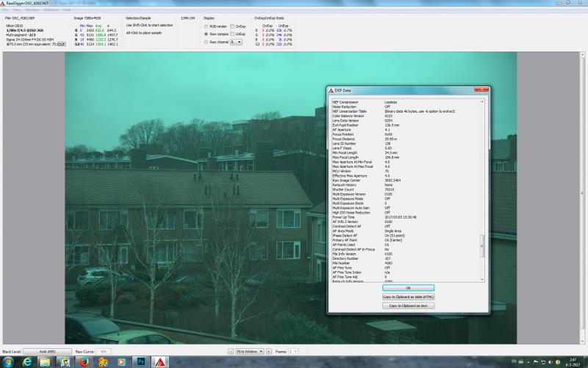Screen dimensions: 588x368
Task: Click main image vertical scrollbar up arrow
Action: 582,54
